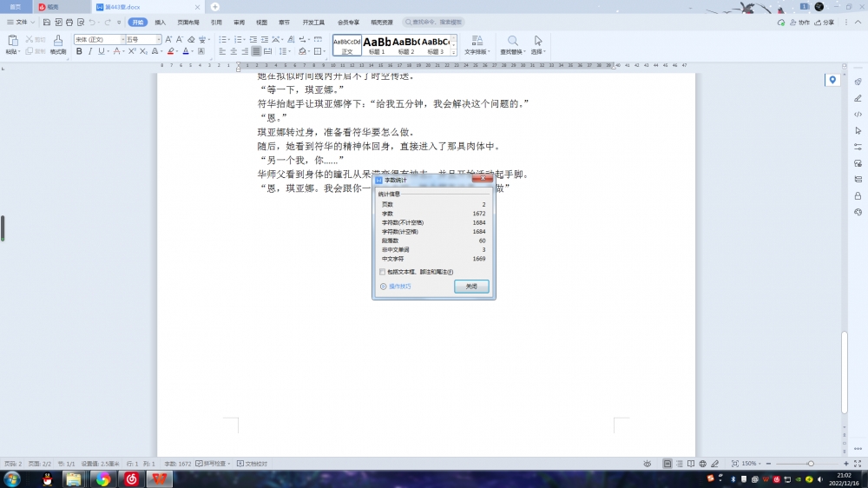Click the red font color swatch A
The height and width of the screenshot is (488, 868).
click(116, 51)
